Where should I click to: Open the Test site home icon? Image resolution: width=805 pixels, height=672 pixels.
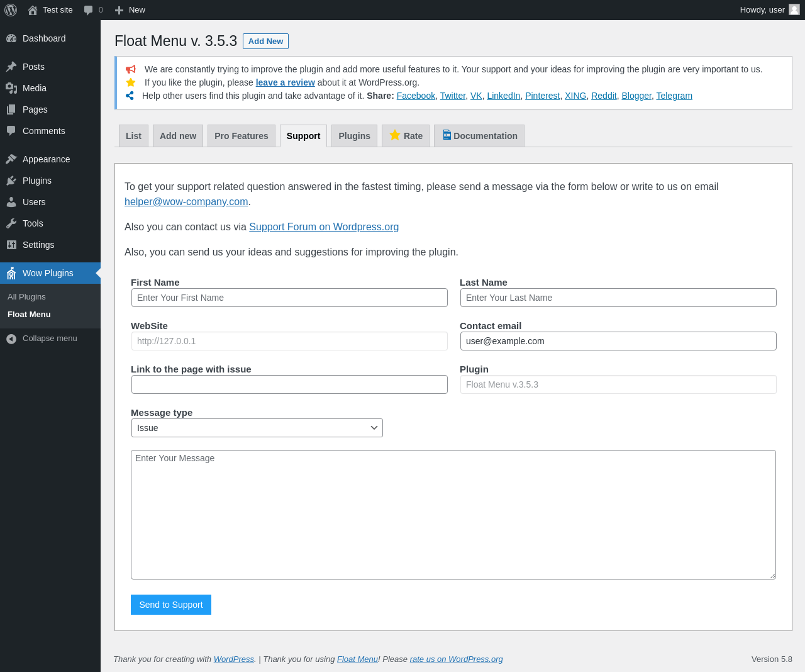(x=33, y=10)
